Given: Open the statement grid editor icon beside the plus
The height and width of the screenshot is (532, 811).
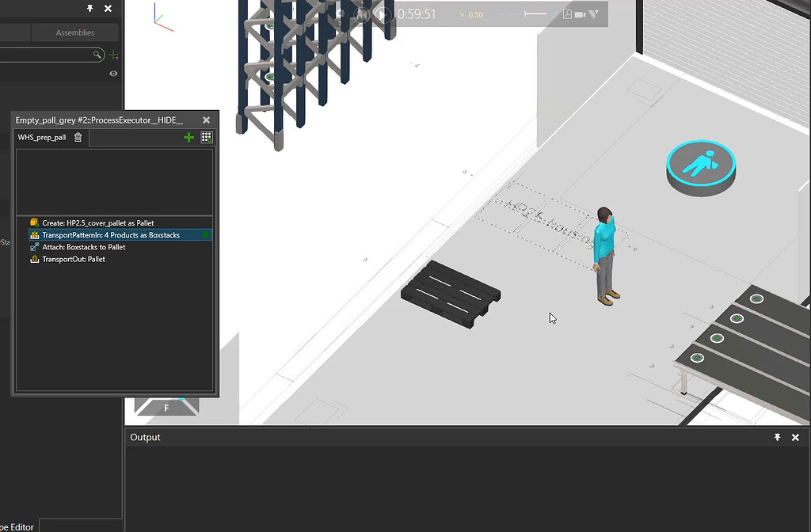Looking at the screenshot, I should click(x=206, y=137).
